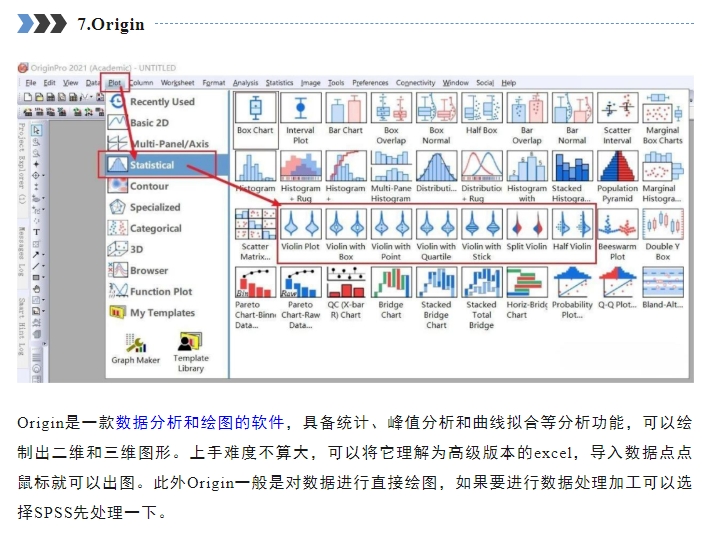Open the Help menu
Image resolution: width=702 pixels, height=545 pixels.
click(x=509, y=83)
